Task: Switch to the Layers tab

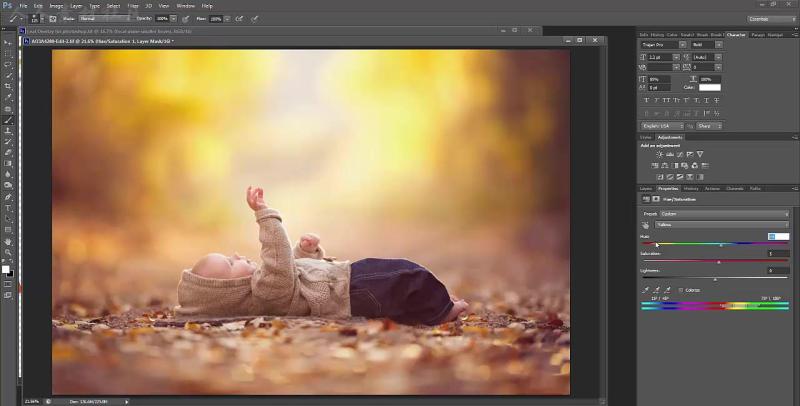Action: tap(646, 189)
